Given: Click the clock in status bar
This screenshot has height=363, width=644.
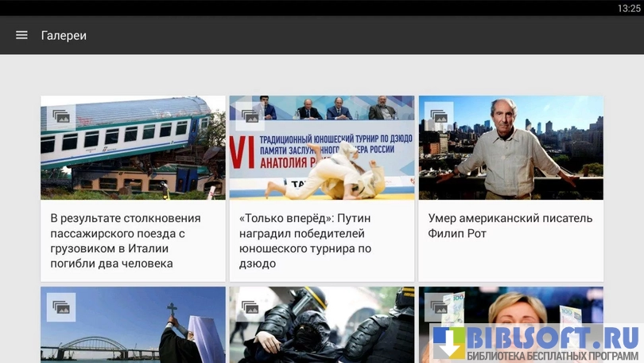Looking at the screenshot, I should click(x=628, y=8).
